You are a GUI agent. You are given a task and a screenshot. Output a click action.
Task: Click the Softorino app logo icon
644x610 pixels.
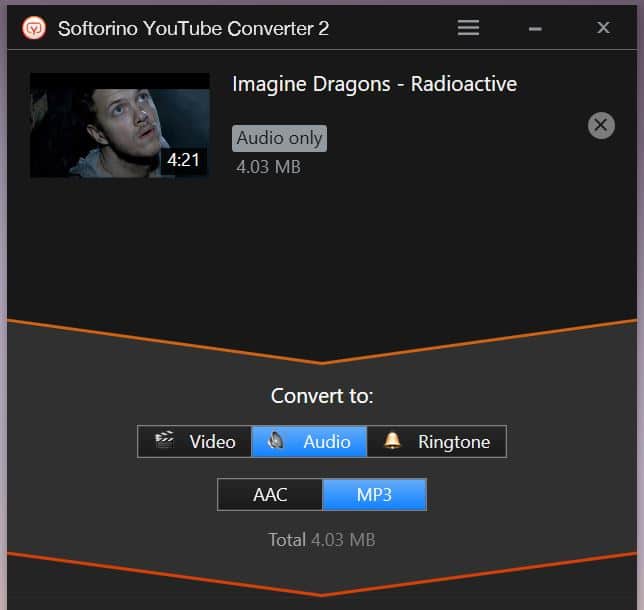click(34, 28)
